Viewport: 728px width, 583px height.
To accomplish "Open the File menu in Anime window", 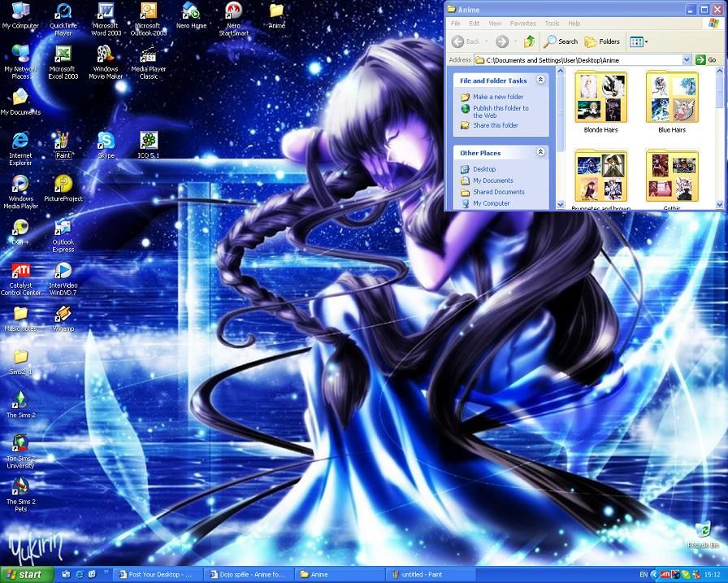I will pyautogui.click(x=456, y=24).
